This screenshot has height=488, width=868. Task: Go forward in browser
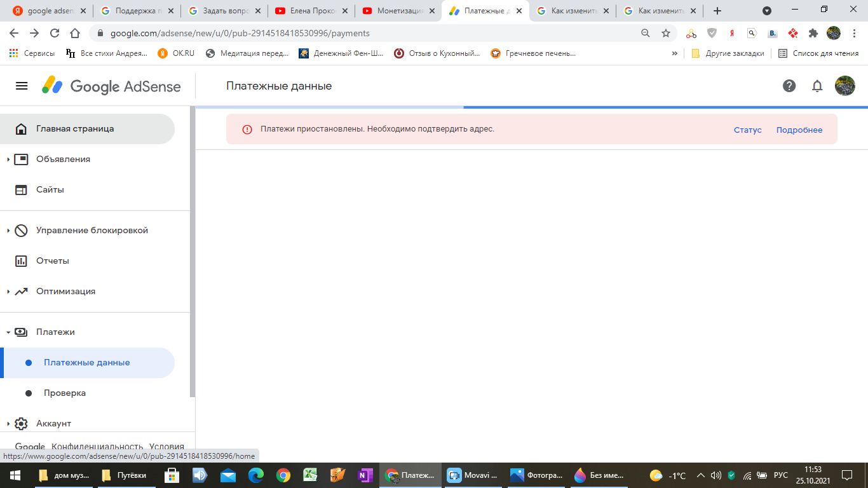tap(34, 33)
